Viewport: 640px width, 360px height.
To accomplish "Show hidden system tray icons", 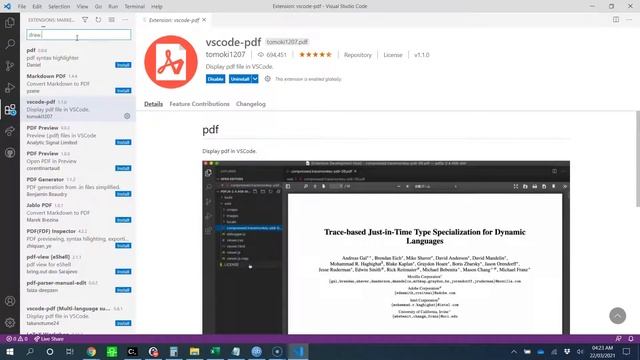I will tap(513, 351).
